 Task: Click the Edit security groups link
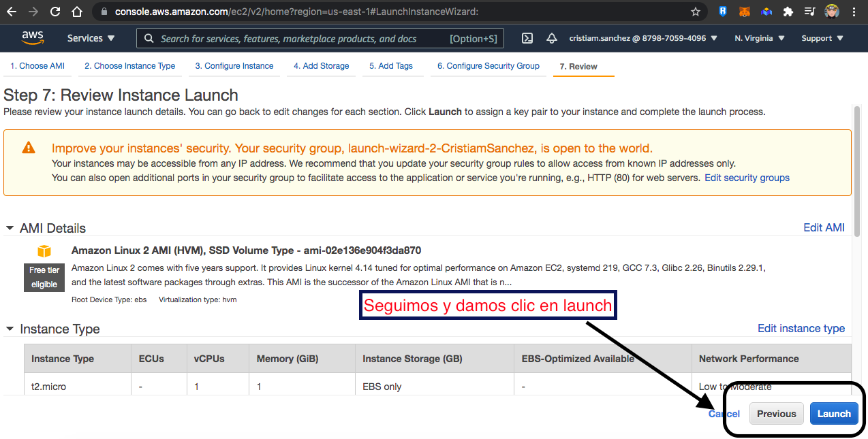[x=747, y=178]
